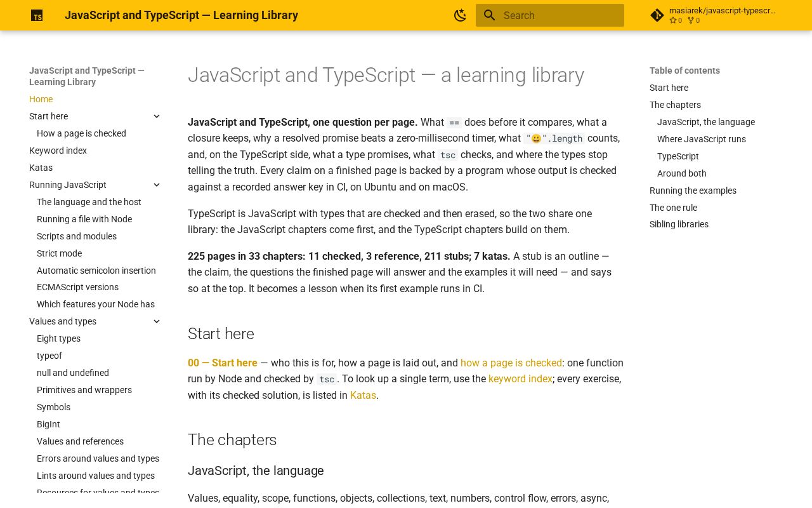The image size is (812, 508).
Task: Open Which features your Node has page
Action: click(96, 304)
